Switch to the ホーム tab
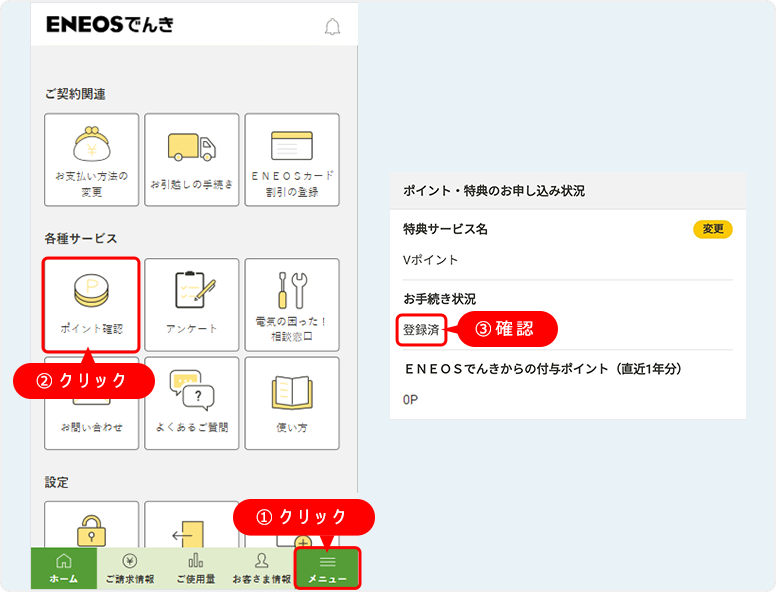Image resolution: width=776 pixels, height=592 pixels. (x=64, y=568)
